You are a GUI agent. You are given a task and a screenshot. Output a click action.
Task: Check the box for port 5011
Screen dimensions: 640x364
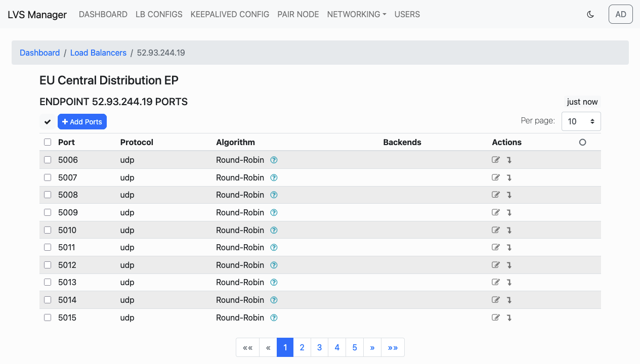[48, 247]
